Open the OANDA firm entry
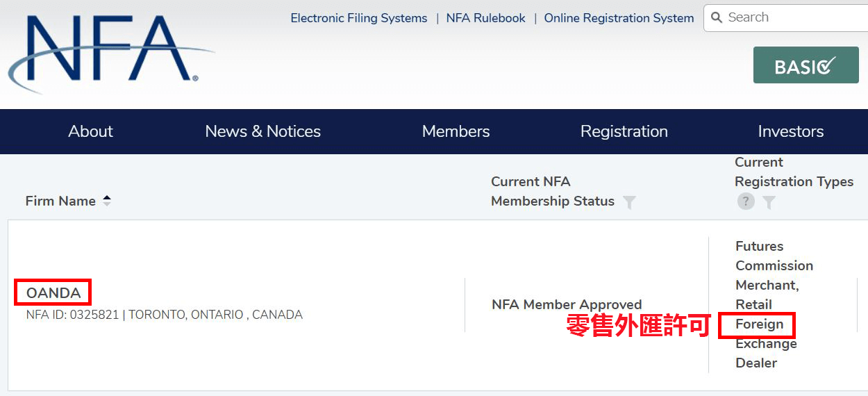This screenshot has width=868, height=396. 53,292
